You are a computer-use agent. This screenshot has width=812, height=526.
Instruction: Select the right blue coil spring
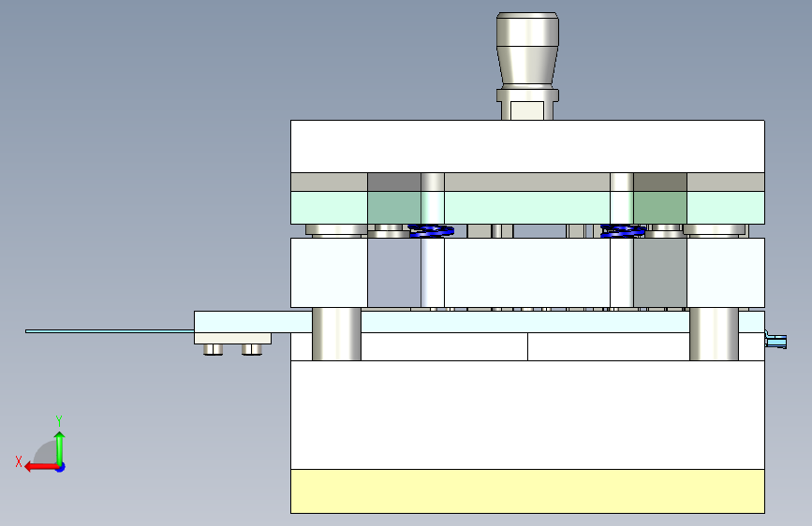(x=623, y=231)
